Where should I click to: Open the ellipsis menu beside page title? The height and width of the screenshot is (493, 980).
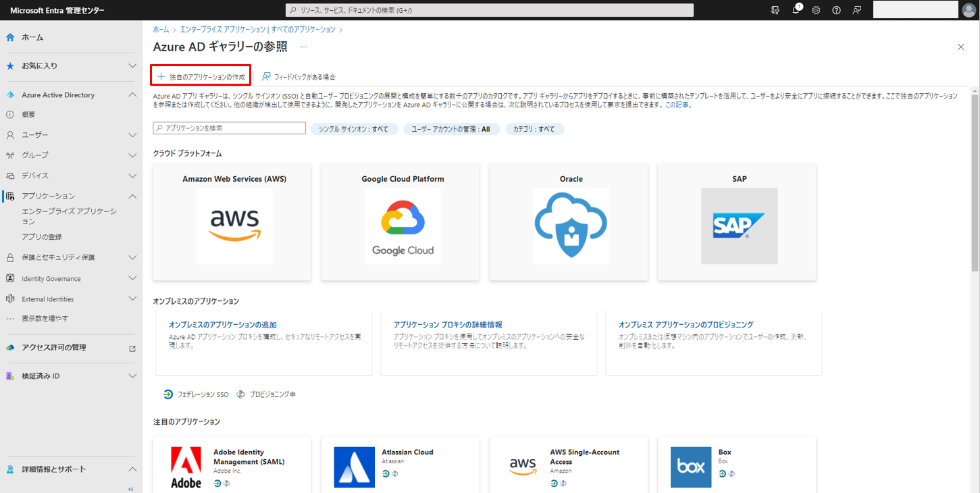(x=304, y=47)
